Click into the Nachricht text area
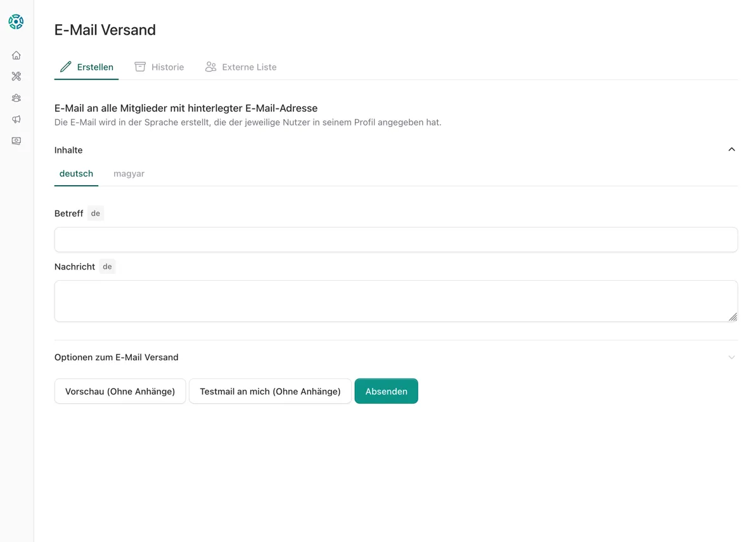The height and width of the screenshot is (542, 756). (x=395, y=300)
